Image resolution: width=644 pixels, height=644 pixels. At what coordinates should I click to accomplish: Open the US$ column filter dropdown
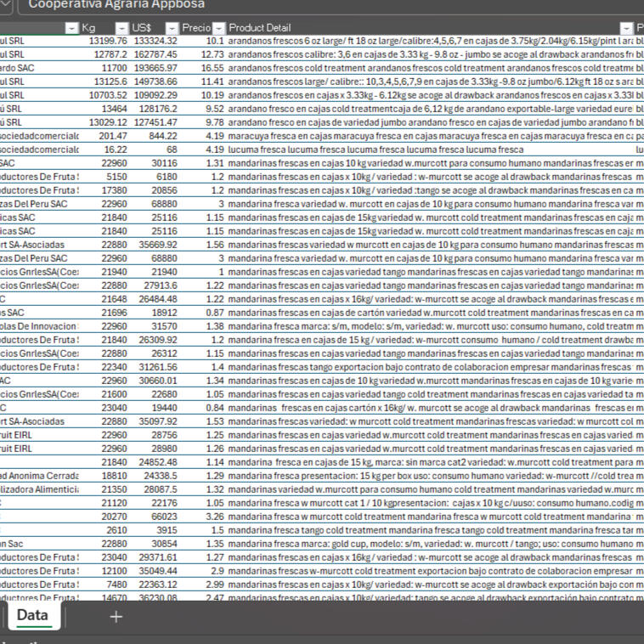pos(172,28)
